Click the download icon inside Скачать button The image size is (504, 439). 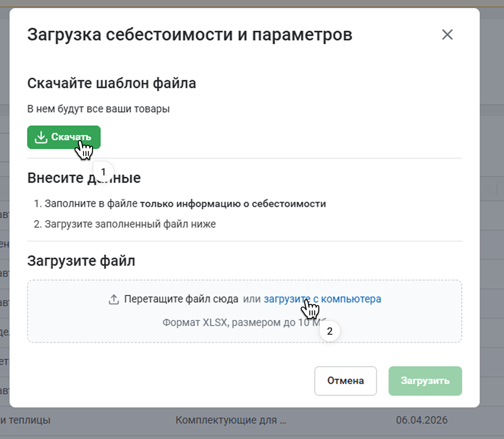click(x=41, y=137)
